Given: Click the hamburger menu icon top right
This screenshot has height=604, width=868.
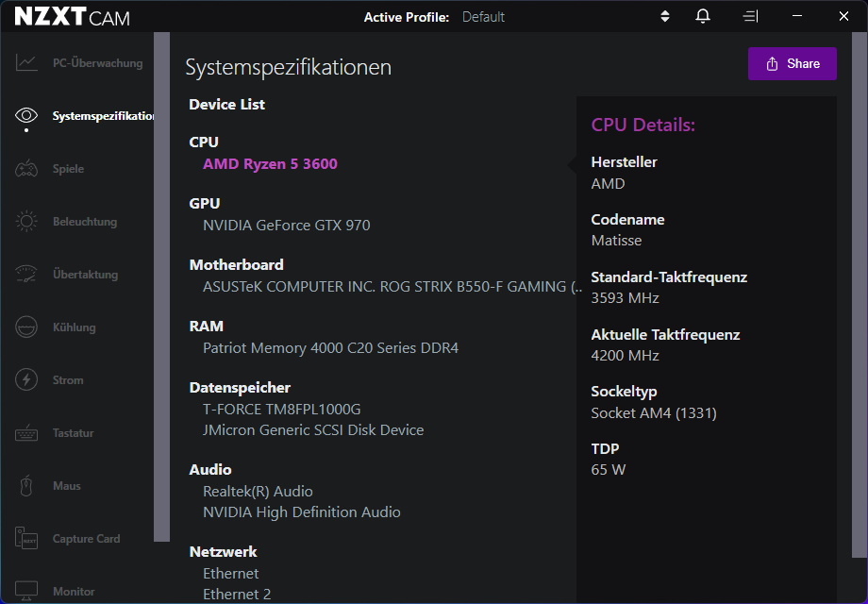Looking at the screenshot, I should [x=750, y=16].
